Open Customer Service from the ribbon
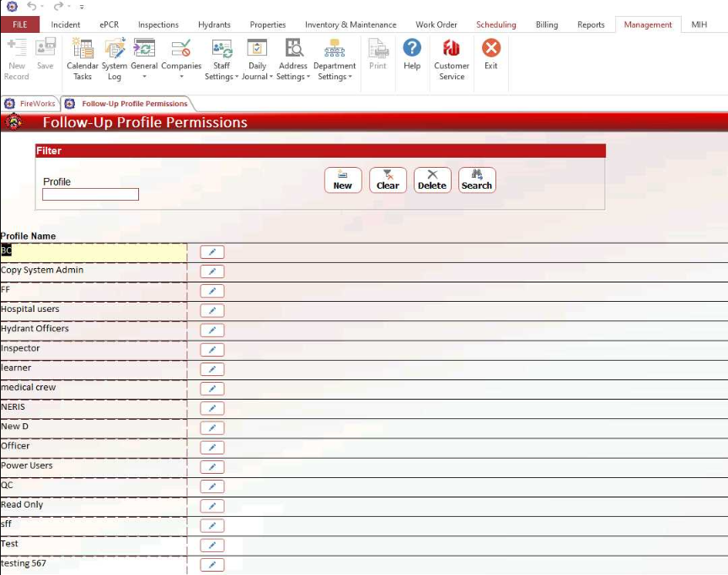 tap(452, 59)
